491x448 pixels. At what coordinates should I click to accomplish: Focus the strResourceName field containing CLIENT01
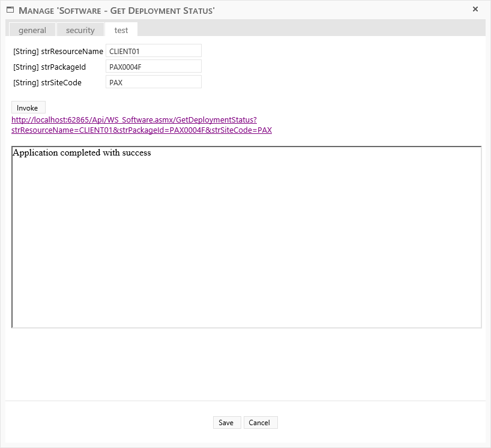click(x=153, y=51)
